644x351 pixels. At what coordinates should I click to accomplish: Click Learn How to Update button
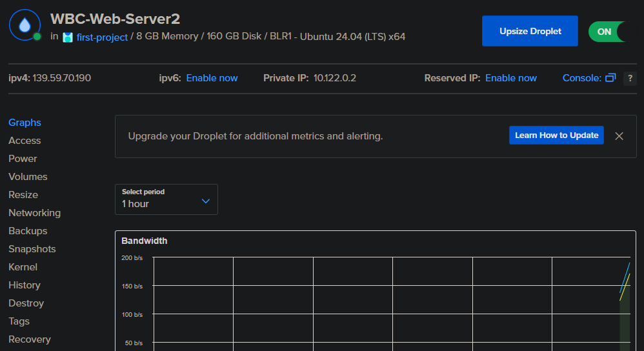pos(556,135)
